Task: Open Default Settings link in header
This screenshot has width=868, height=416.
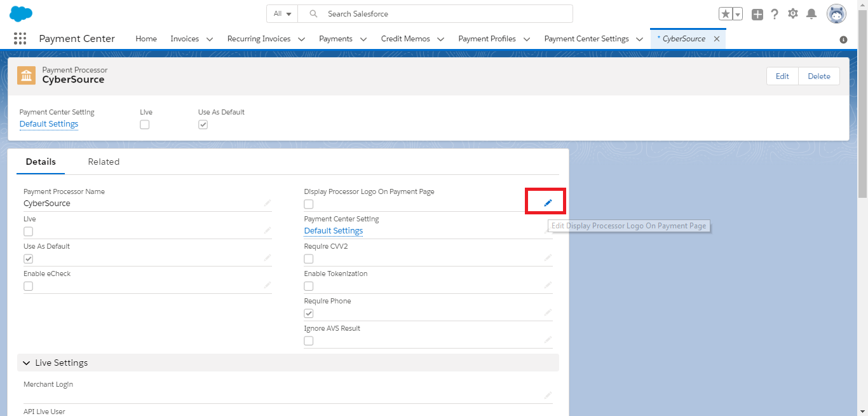Action: 49,124
